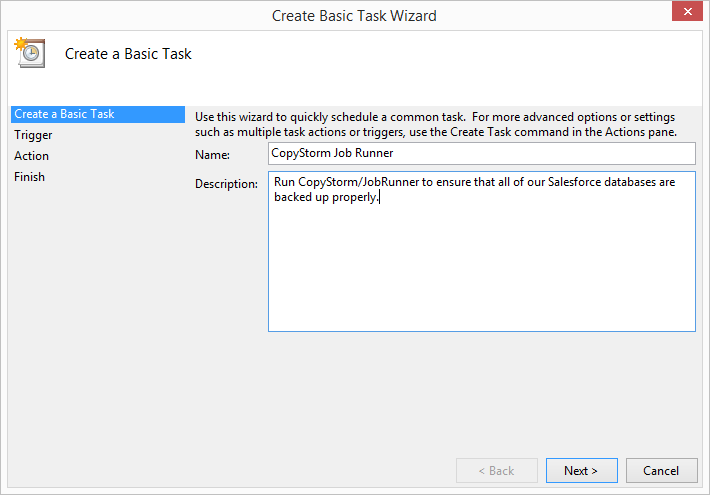Click the Create Basic Task Wizard title bar
This screenshot has height=495, width=710.
click(x=354, y=16)
